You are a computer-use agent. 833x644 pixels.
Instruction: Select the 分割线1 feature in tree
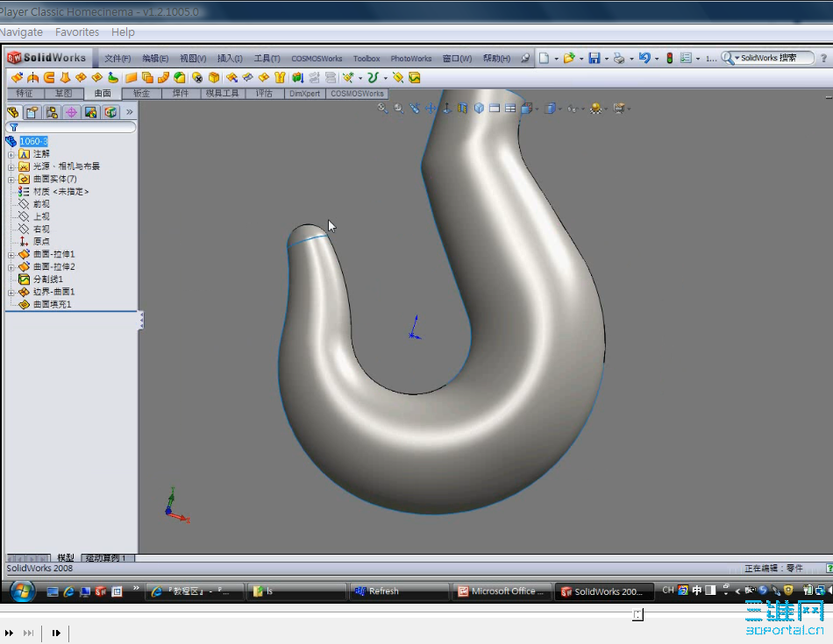[41, 280]
